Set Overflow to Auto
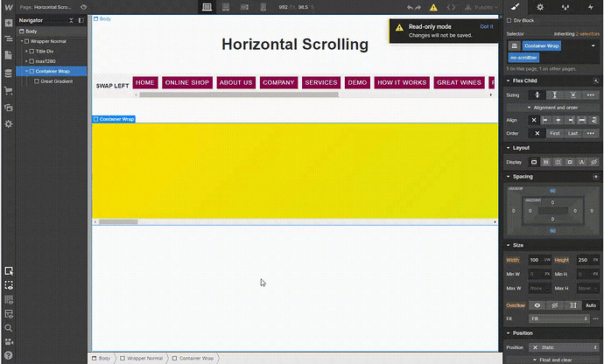The image size is (604, 364). 591,305
